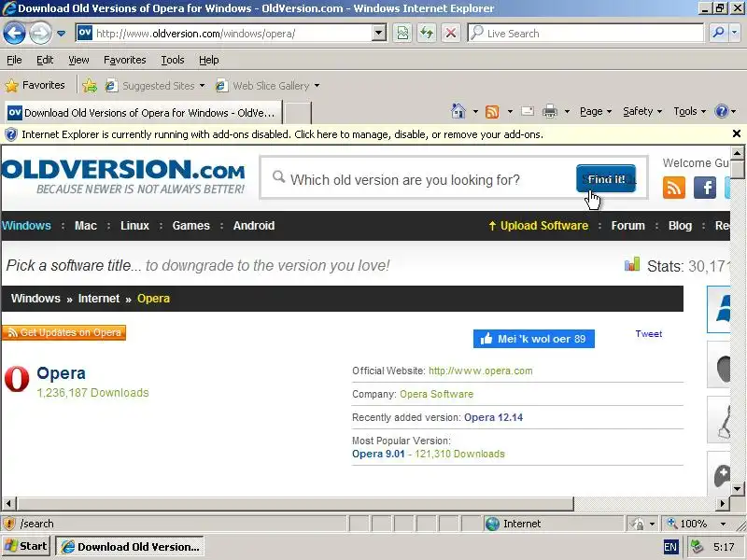Click the red Opera logo icon
Screen dimensions: 747x560
17,380
